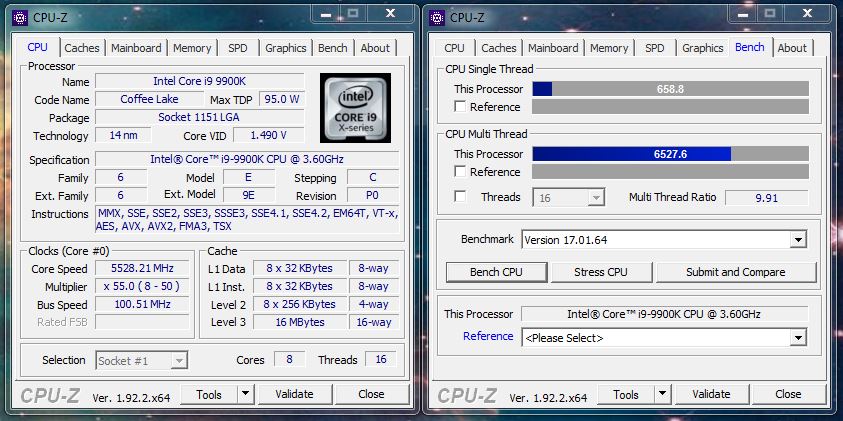Switch to Mainboard tab in the left window

(136, 48)
